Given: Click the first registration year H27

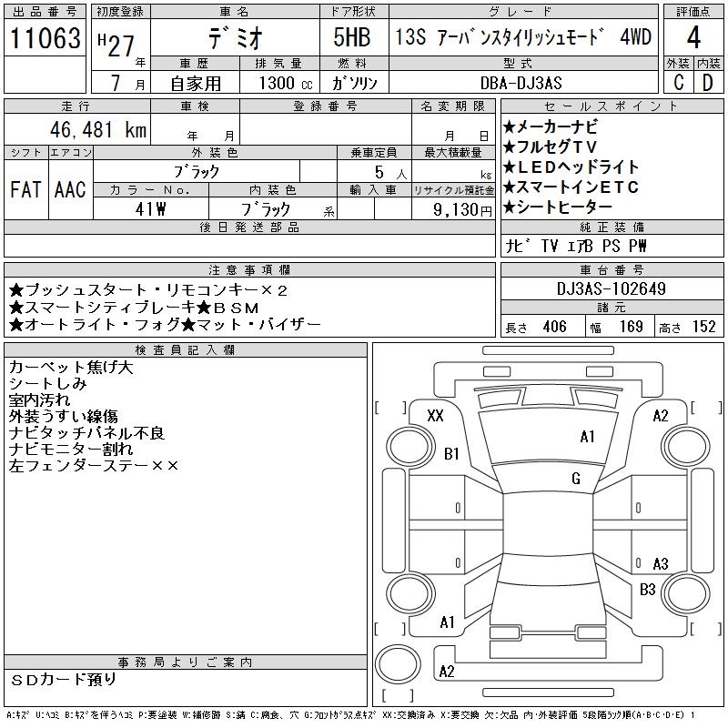Looking at the screenshot, I should pyautogui.click(x=116, y=45).
